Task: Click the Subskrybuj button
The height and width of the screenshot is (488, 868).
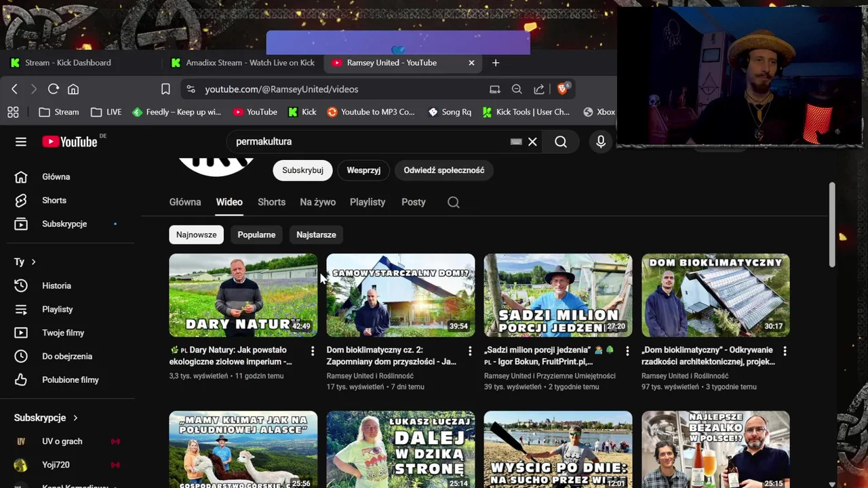Action: coord(302,170)
